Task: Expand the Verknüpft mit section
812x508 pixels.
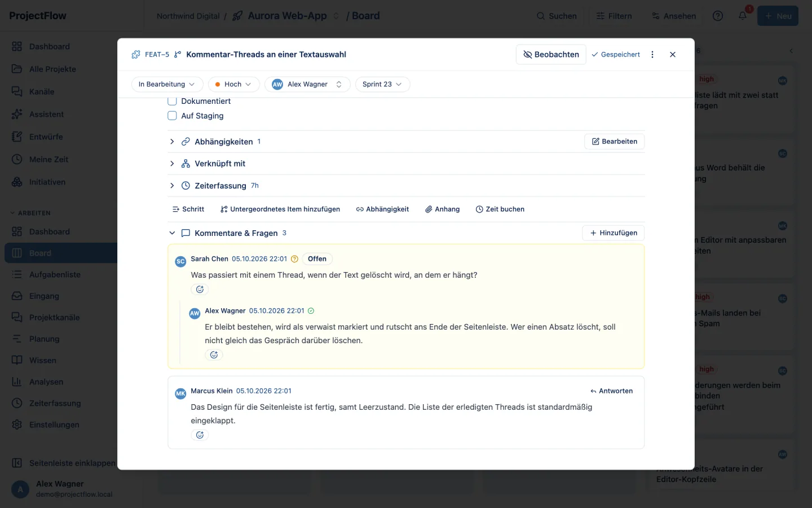Action: pos(172,164)
